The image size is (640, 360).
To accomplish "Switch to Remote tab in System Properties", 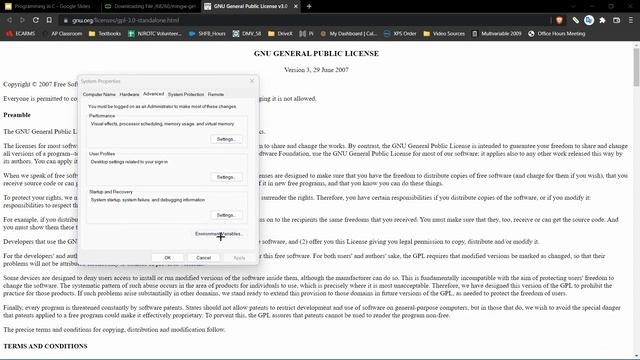I will 216,94.
